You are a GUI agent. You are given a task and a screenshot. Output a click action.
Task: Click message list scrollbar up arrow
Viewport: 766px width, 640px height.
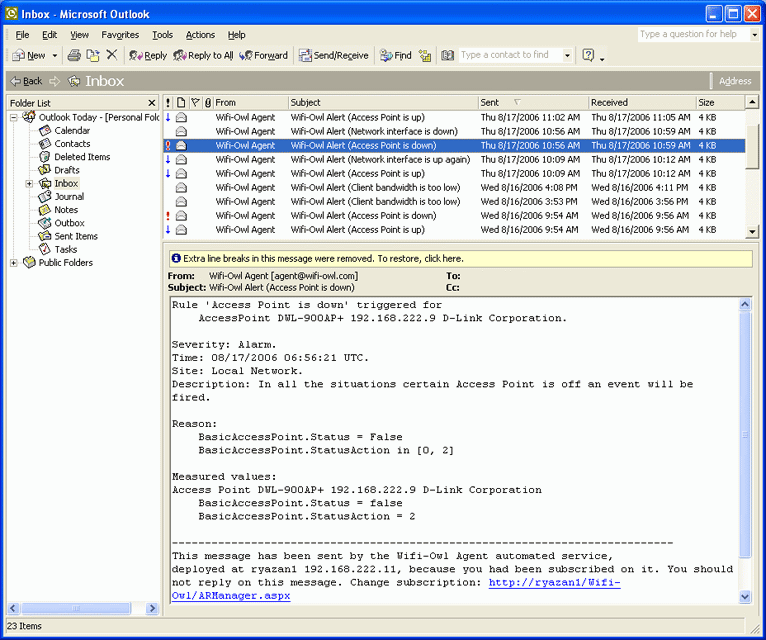point(752,102)
